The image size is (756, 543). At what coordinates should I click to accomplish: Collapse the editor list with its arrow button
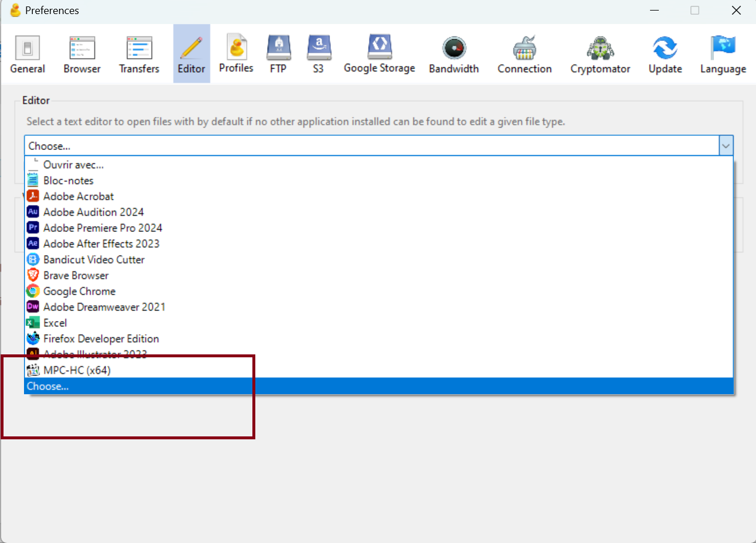pyautogui.click(x=726, y=146)
